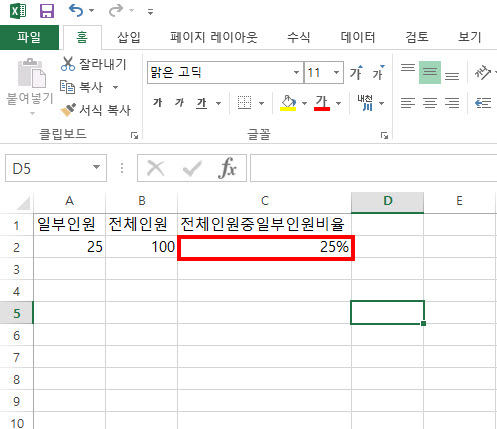497x429 pixels.
Task: Open the Name Box dropdown arrow
Action: [x=96, y=167]
